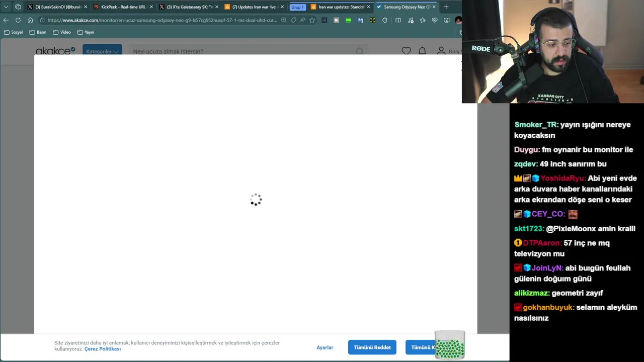Click the zoom magnifier in address bar
Viewport: 644px width, 362px height.
284,20
